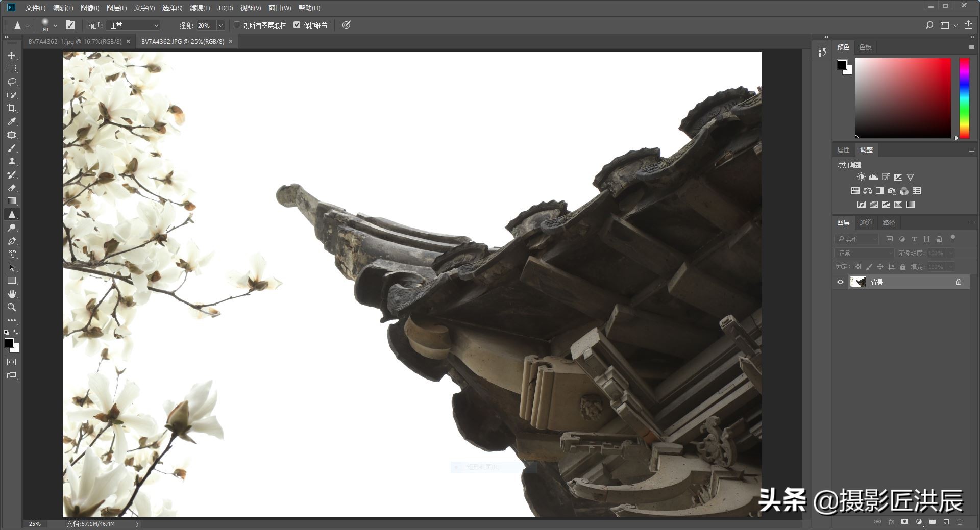Image resolution: width=980 pixels, height=530 pixels.
Task: Pick the Eyedropper tool
Action: [12, 121]
